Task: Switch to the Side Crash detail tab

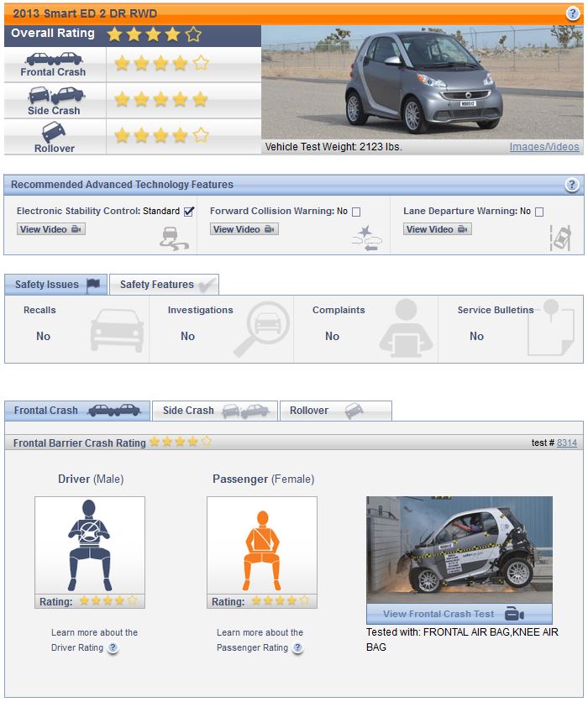Action: coord(215,411)
